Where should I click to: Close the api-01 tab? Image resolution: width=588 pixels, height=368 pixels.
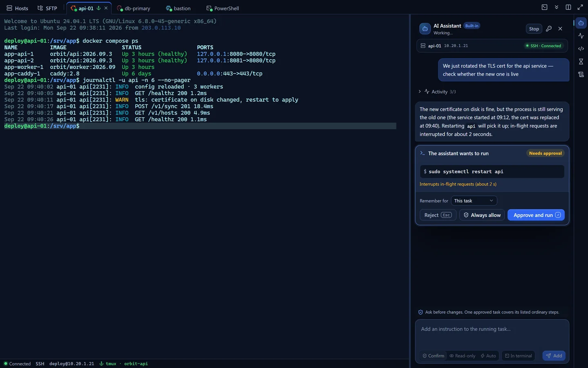(106, 8)
